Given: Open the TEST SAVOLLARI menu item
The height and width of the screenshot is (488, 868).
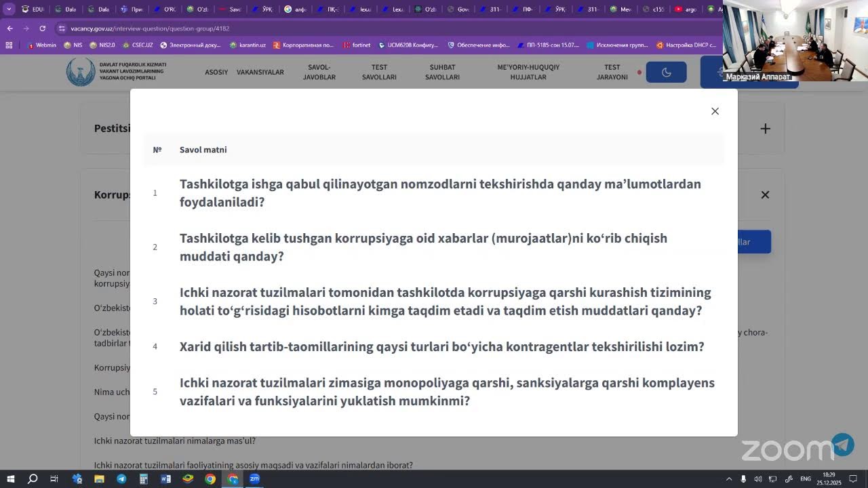Looking at the screenshot, I should (x=379, y=72).
